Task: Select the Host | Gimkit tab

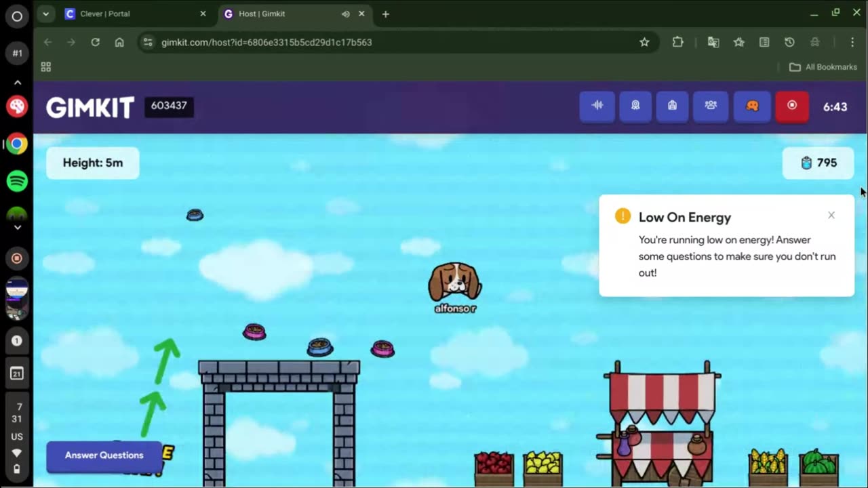Action: point(295,14)
